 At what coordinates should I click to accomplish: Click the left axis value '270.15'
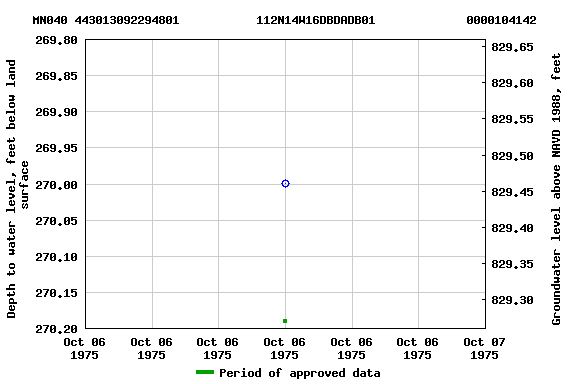pyautogui.click(x=57, y=293)
